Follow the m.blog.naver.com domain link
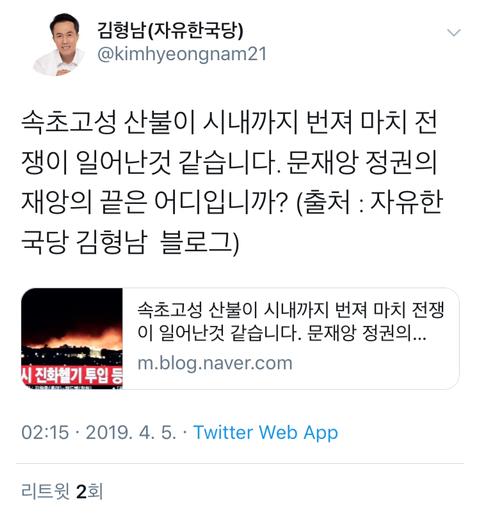Viewport: 480px width, 516px height. point(215,363)
